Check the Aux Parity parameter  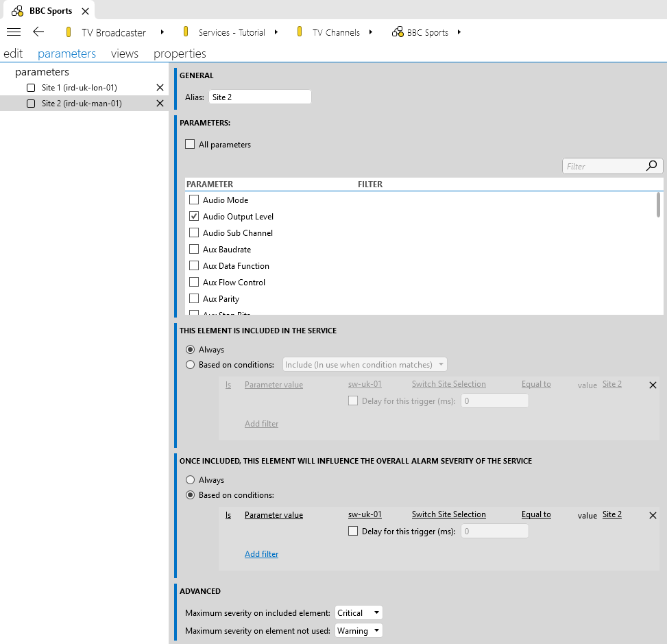pos(194,298)
